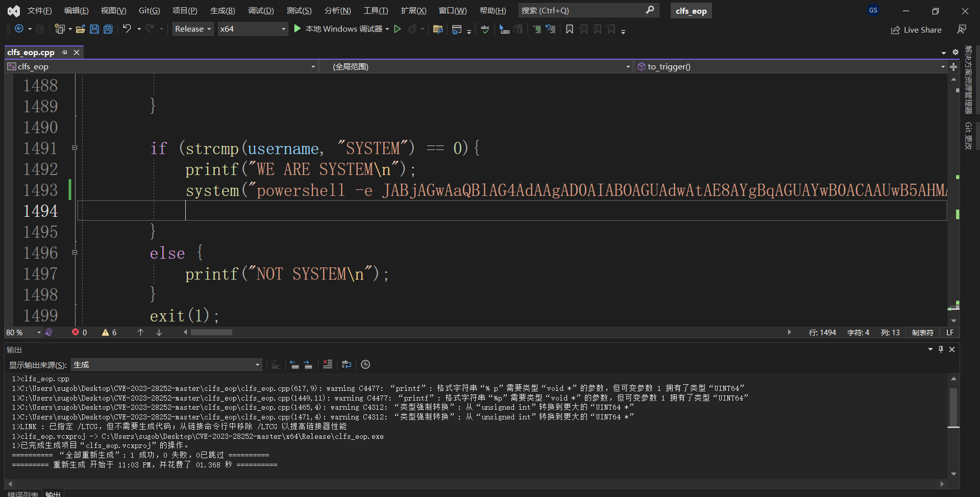This screenshot has width=980, height=497.
Task: Toggle auto-hide pin on the output panel
Action: coord(941,350)
